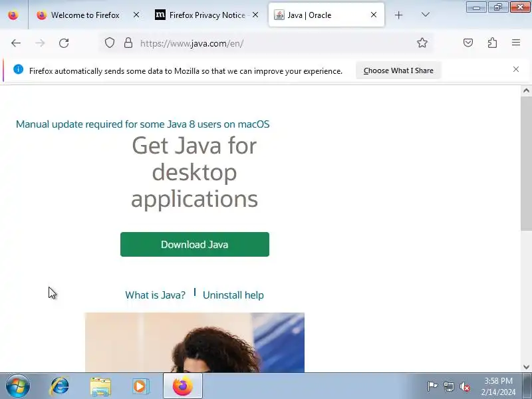Viewport: 532px width, 399px height.
Task: Click the scrollbar down arrow
Action: 526,367
